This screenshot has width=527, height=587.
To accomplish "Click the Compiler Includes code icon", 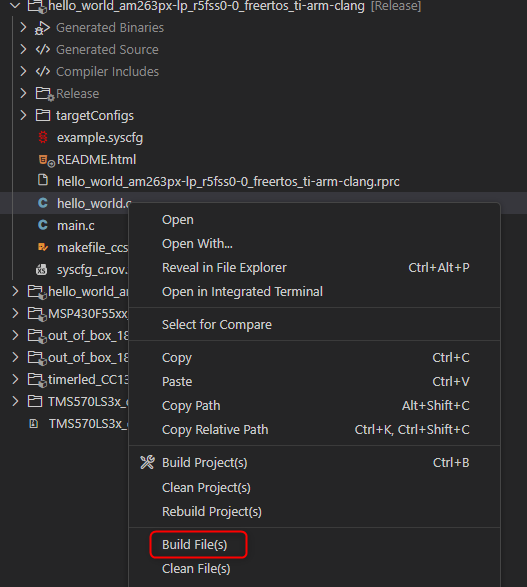I will (43, 71).
